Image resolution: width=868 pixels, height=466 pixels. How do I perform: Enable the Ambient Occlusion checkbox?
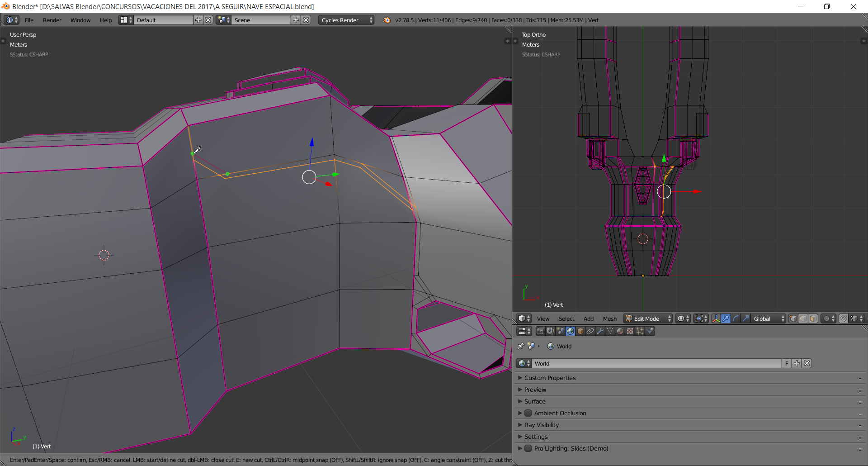pos(528,413)
